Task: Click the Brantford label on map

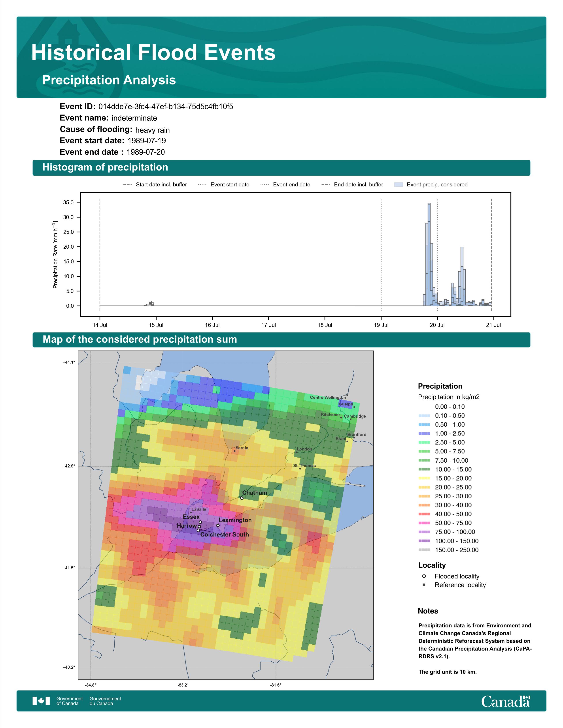Action: [357, 434]
